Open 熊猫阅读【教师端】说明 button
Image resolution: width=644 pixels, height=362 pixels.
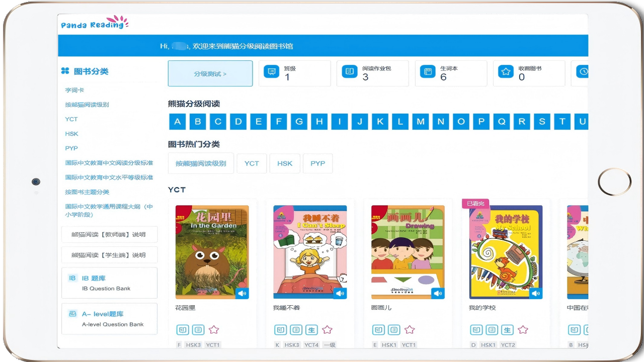coord(109,234)
